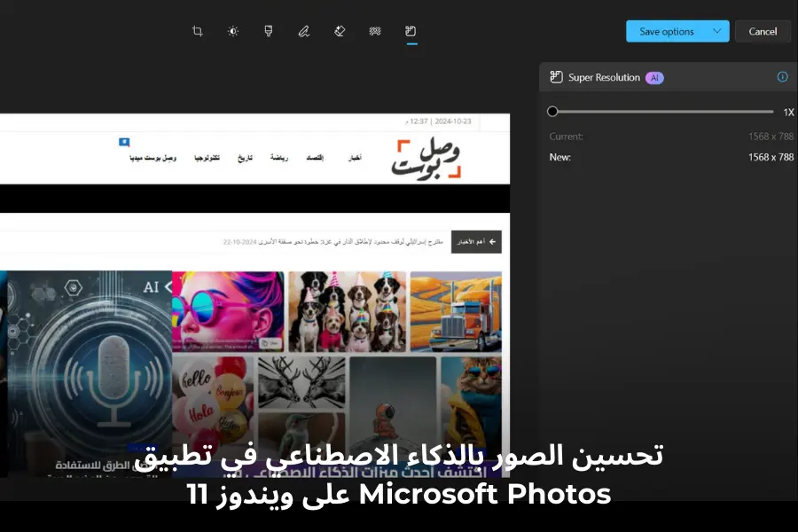Click the woman with sunglasses thumbnail
The image size is (798, 532).
pos(228,311)
